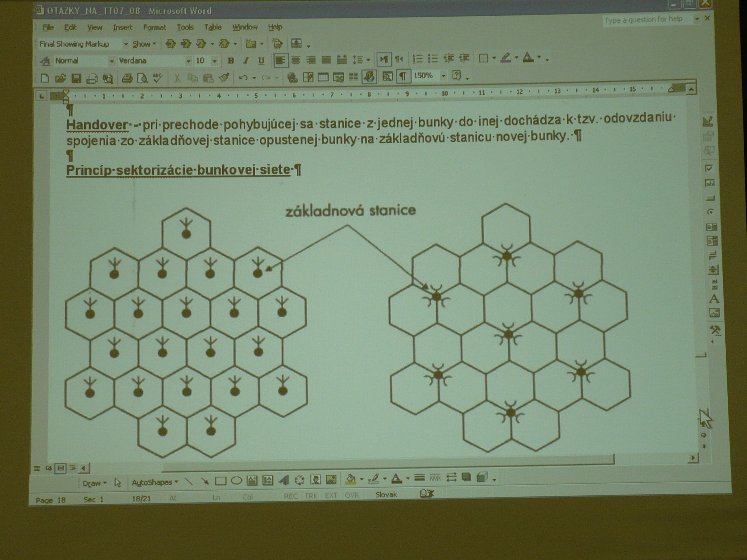Viewport: 747px width, 560px height.
Task: Click the Save floppy disk icon
Action: pos(76,79)
